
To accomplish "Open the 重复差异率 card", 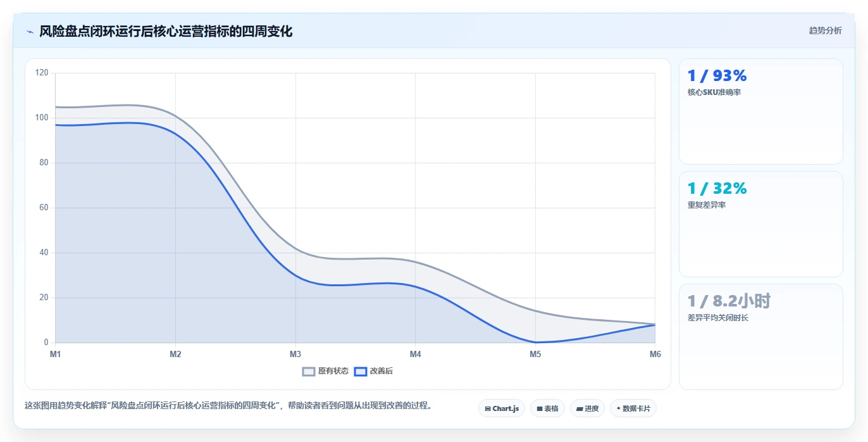I will tap(761, 224).
